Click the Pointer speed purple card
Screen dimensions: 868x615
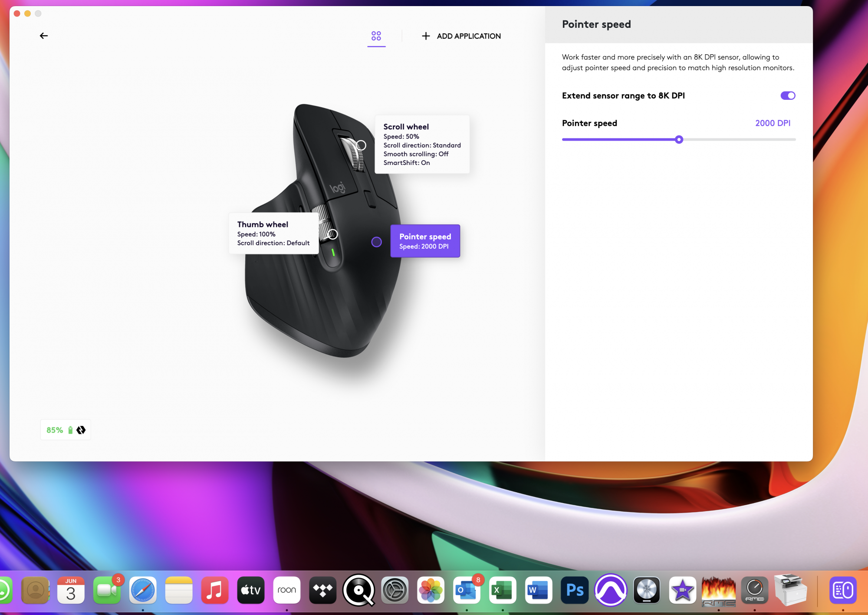425,241
